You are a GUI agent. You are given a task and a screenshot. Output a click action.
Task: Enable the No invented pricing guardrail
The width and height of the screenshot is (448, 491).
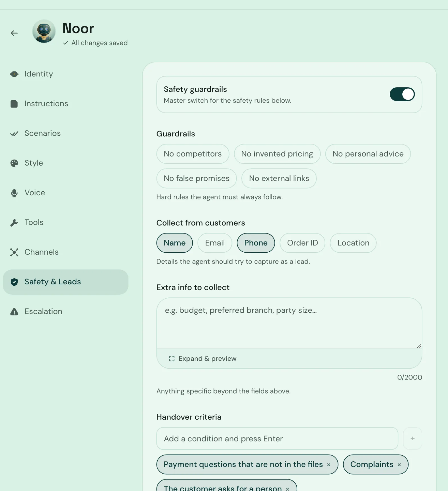pyautogui.click(x=277, y=154)
